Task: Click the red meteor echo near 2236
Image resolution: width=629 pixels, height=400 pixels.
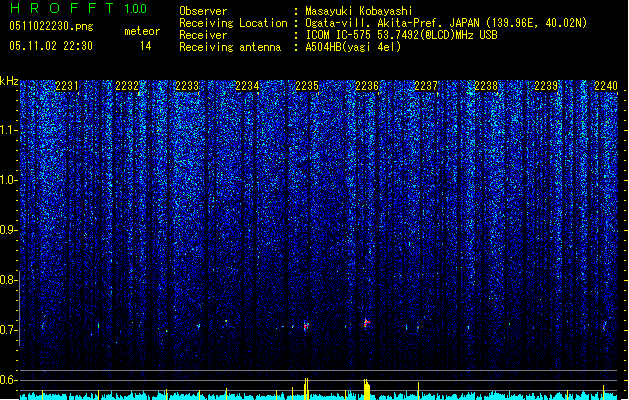Action: [x=366, y=322]
